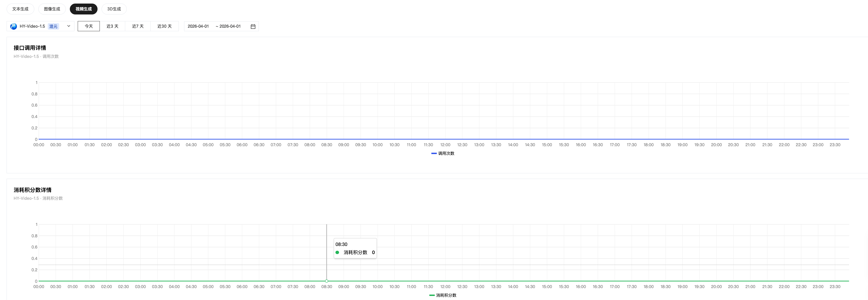Switch to 文本生成 tab
The height and width of the screenshot is (300, 868).
tap(20, 9)
